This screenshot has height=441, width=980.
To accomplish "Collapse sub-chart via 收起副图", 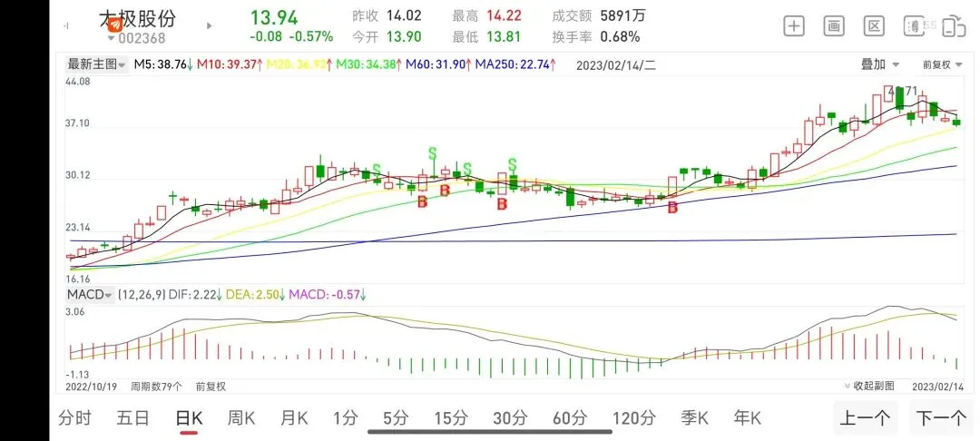I will [868, 386].
